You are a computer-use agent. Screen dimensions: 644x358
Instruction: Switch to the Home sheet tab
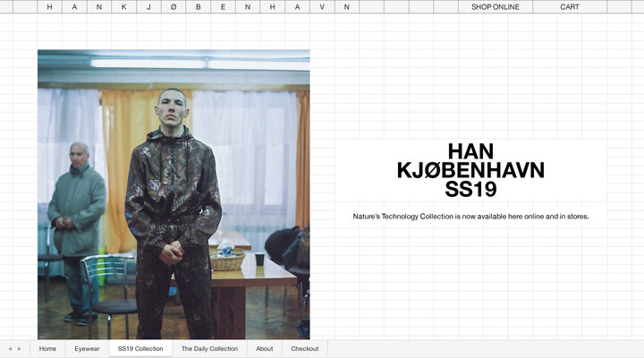(x=47, y=348)
